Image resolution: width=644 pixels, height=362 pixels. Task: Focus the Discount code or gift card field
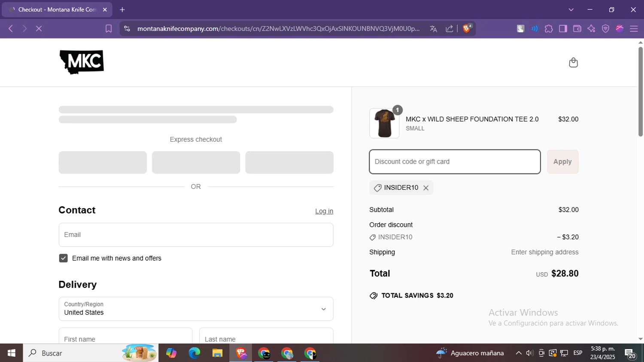(455, 161)
